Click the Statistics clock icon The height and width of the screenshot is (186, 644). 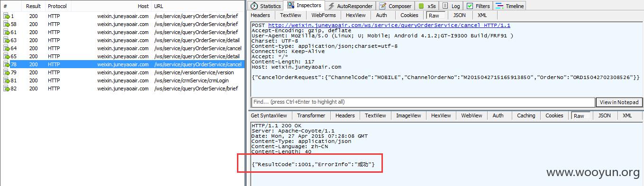[x=254, y=6]
